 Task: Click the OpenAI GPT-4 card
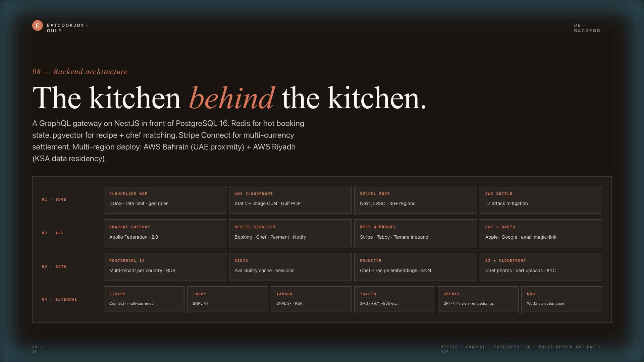tap(478, 300)
